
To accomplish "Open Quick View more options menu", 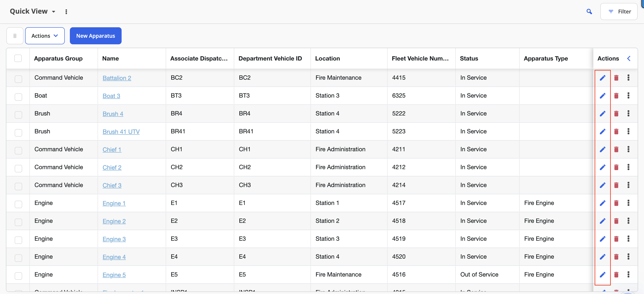I will pyautogui.click(x=66, y=12).
